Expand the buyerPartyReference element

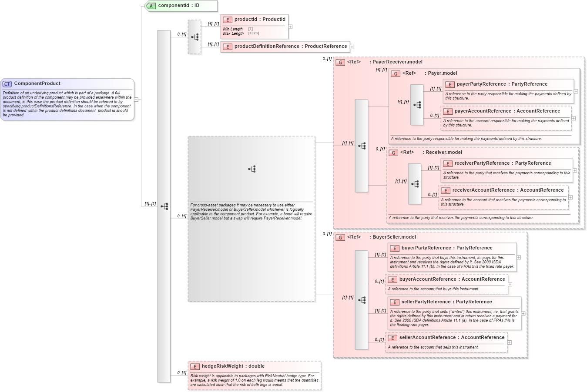click(x=518, y=257)
